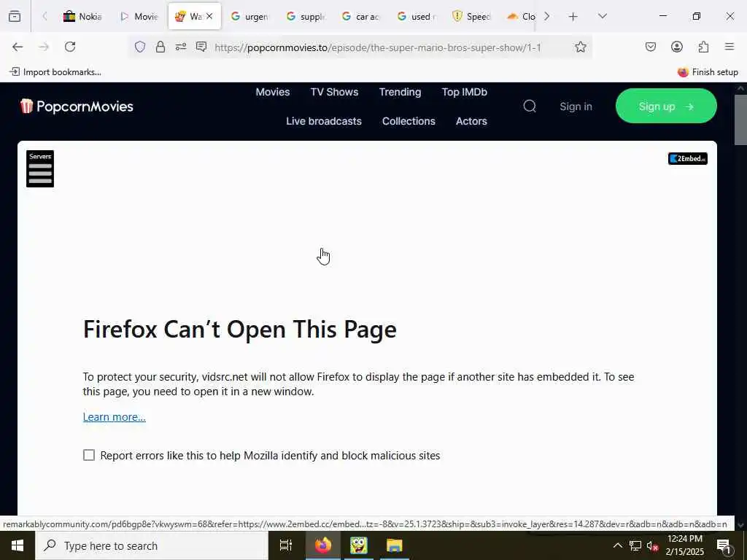The width and height of the screenshot is (747, 560).
Task: Click the Learn more link
Action: tap(115, 416)
